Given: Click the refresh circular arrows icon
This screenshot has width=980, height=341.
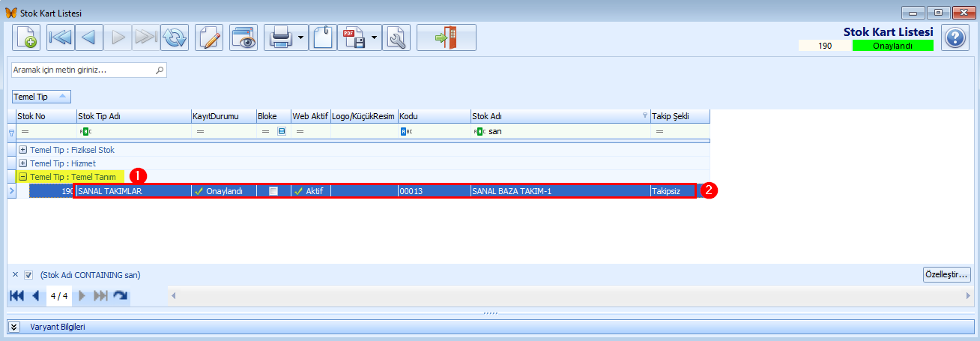Looking at the screenshot, I should click(x=175, y=37).
